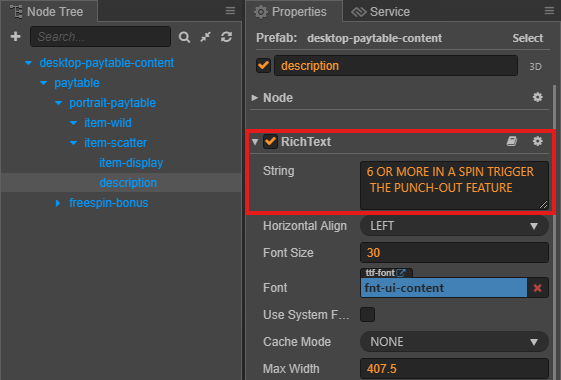Expand the Node section triangle
Image resolution: width=561 pixels, height=380 pixels.
(x=255, y=98)
